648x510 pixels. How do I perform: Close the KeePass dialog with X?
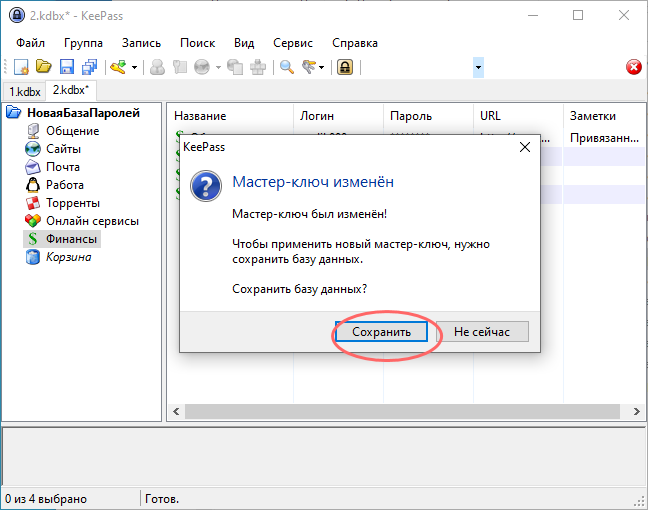click(x=525, y=147)
